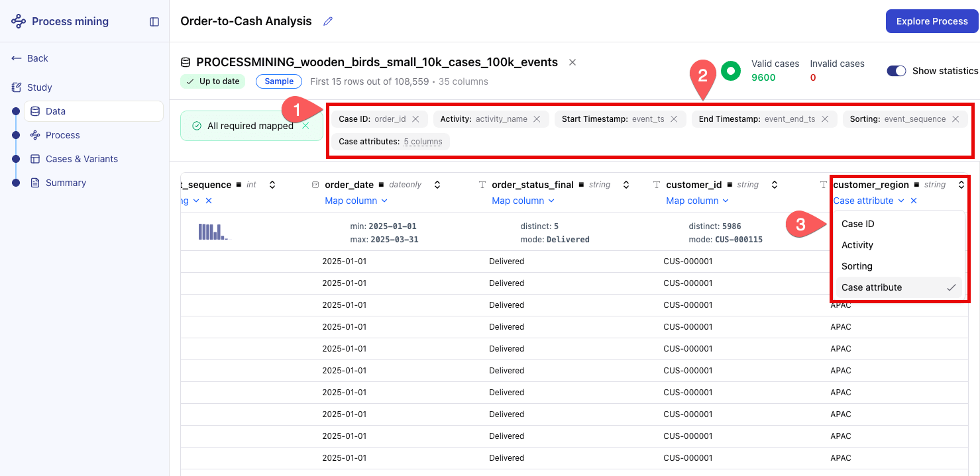
Task: Clear the customer_region Case attribute mapping X
Action: (914, 201)
